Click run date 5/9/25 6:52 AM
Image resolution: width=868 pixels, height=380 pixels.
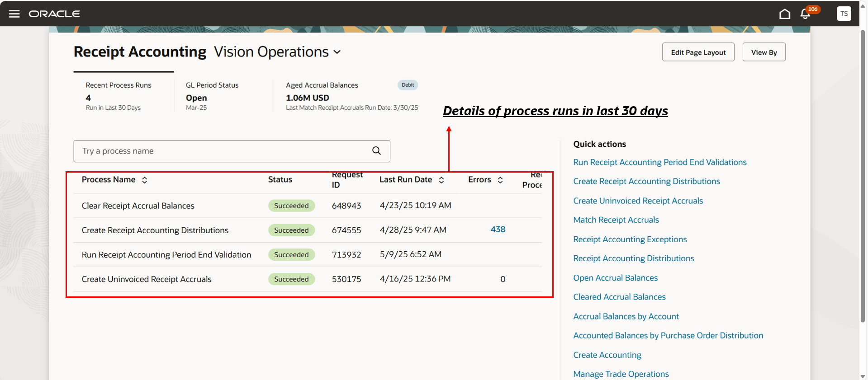pyautogui.click(x=410, y=254)
